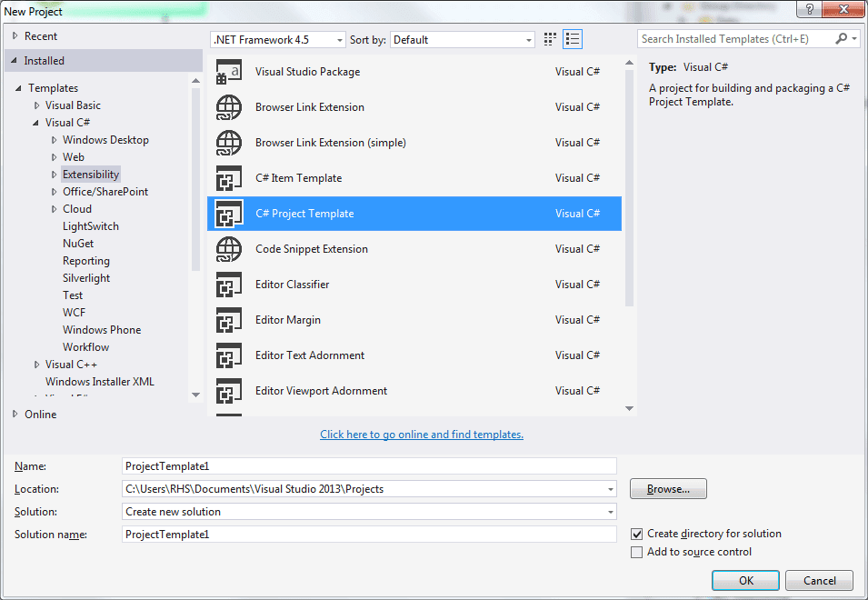868x600 pixels.
Task: Open the Sort by dropdown
Action: (x=527, y=38)
